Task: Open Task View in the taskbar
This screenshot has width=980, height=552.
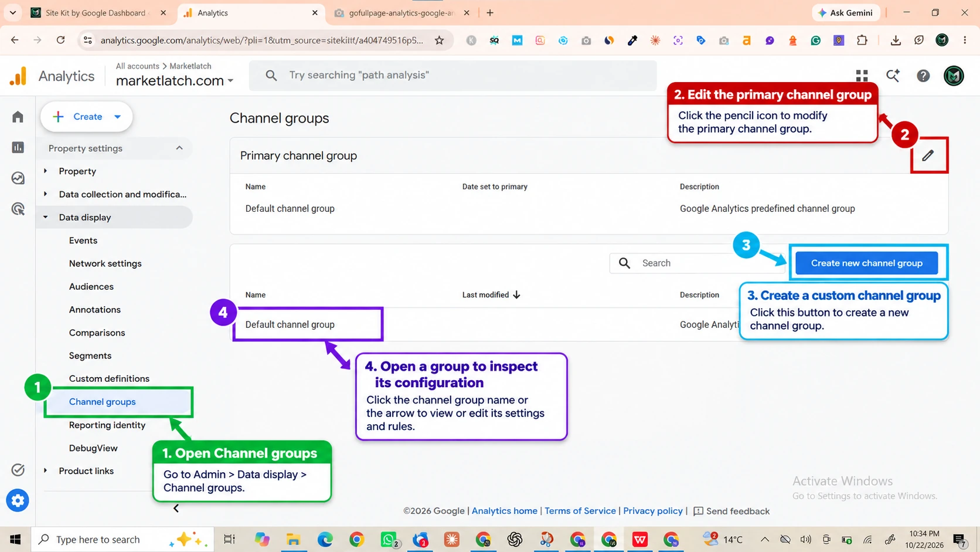Action: [x=229, y=539]
